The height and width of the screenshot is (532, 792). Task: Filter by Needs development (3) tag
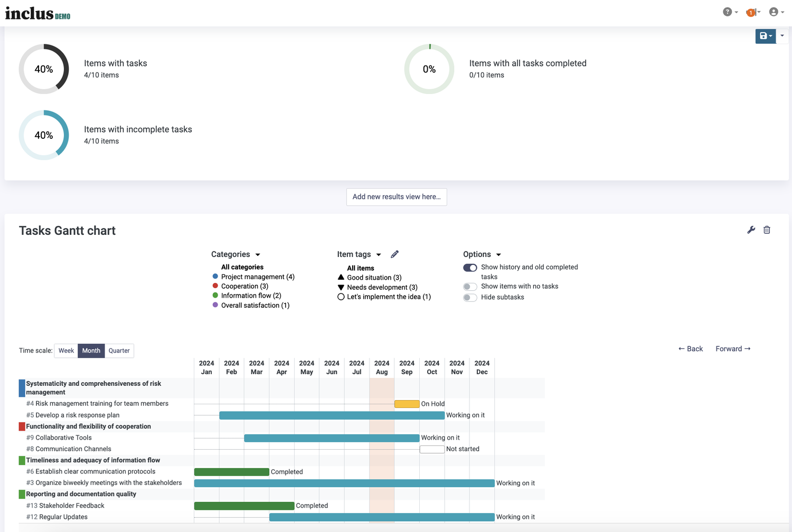[382, 288]
